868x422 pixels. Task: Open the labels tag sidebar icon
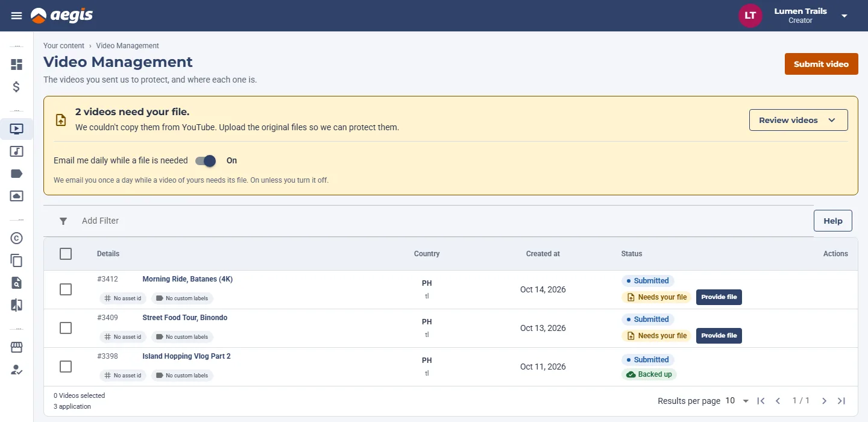pyautogui.click(x=16, y=174)
